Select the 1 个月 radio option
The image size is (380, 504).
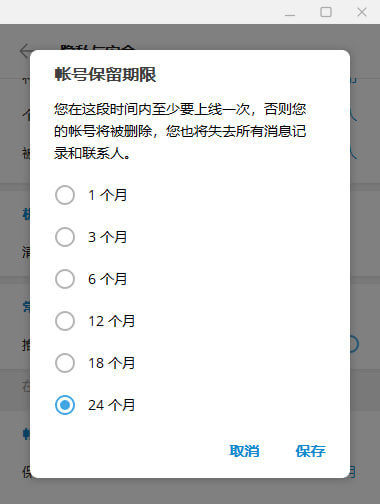pyautogui.click(x=65, y=195)
